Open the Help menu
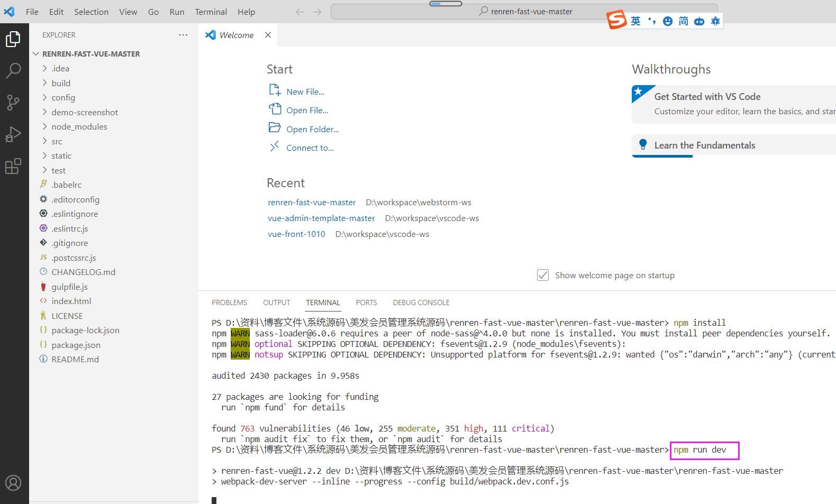 (x=246, y=12)
